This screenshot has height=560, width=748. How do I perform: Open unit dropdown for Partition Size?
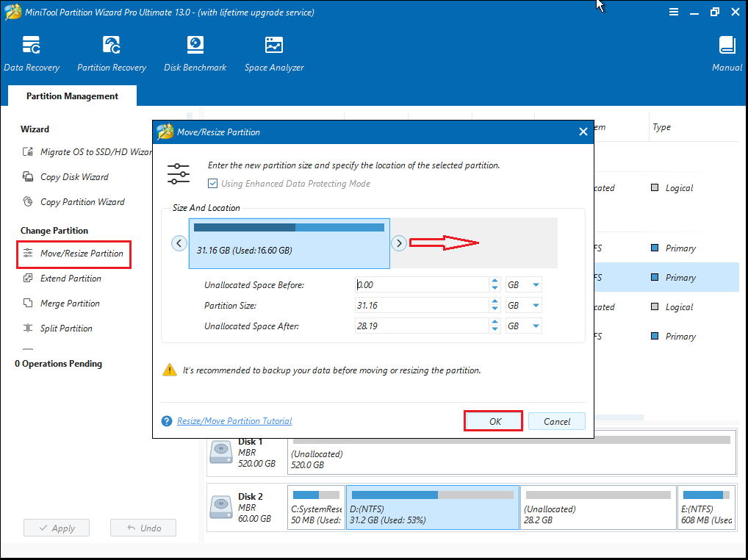pos(536,305)
